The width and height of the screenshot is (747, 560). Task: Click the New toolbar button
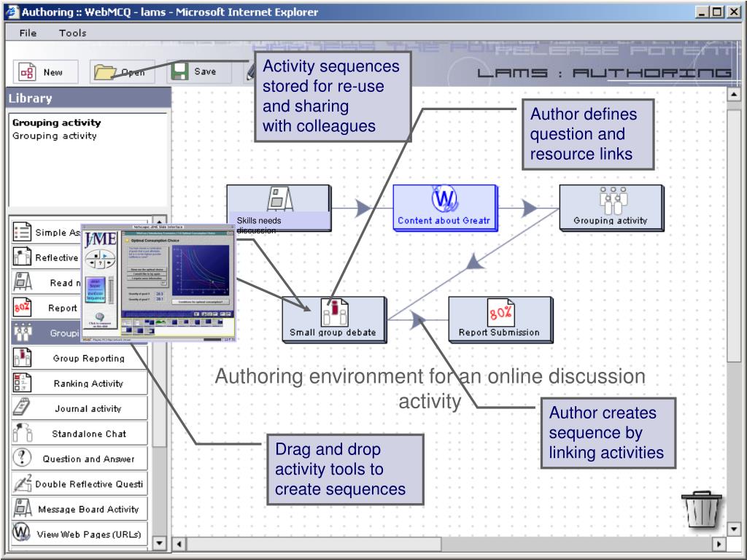[x=46, y=72]
